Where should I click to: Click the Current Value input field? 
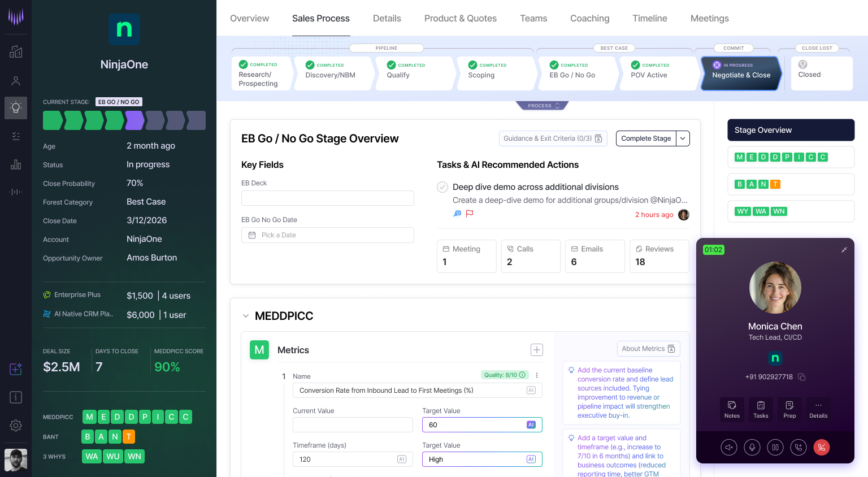353,425
